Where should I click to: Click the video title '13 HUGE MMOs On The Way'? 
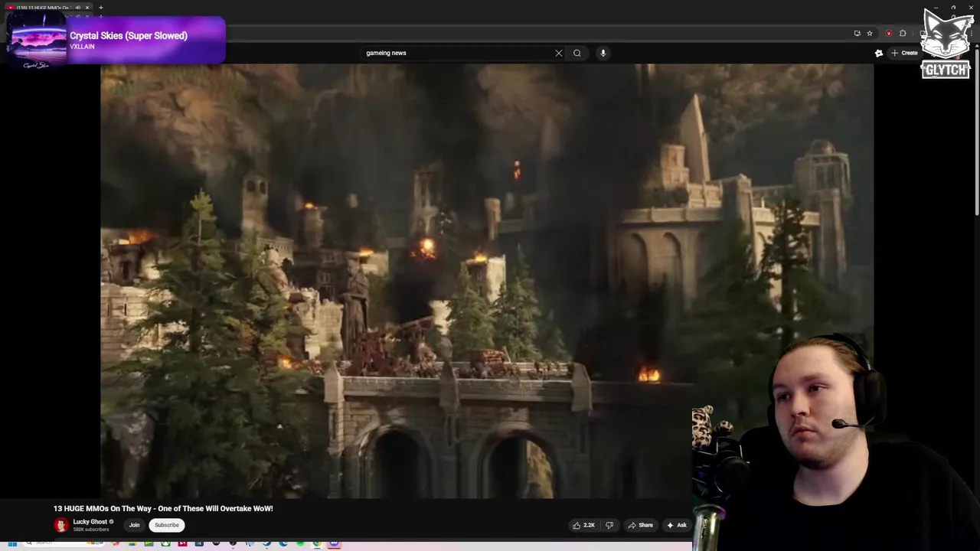pyautogui.click(x=163, y=508)
